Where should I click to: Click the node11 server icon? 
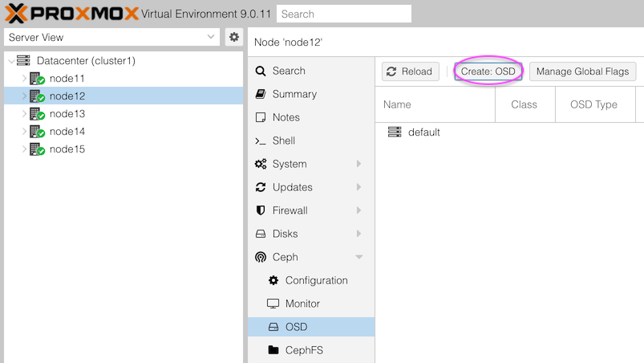36,79
